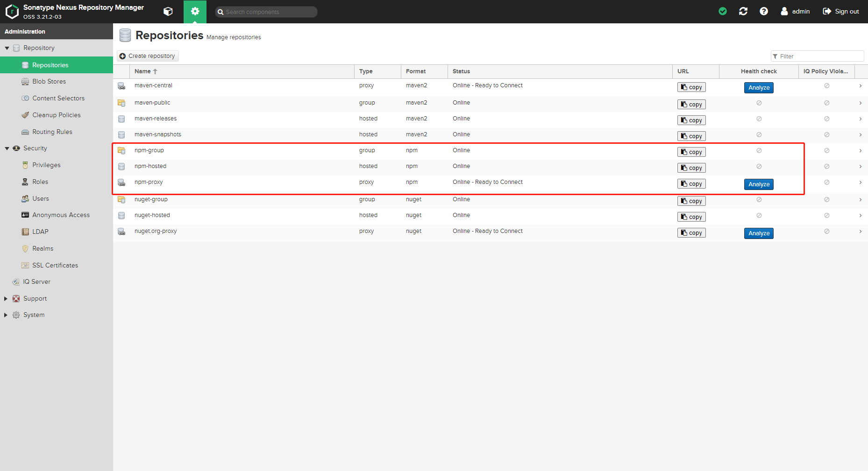Click the Health check column header
The width and height of the screenshot is (868, 471).
coord(759,71)
